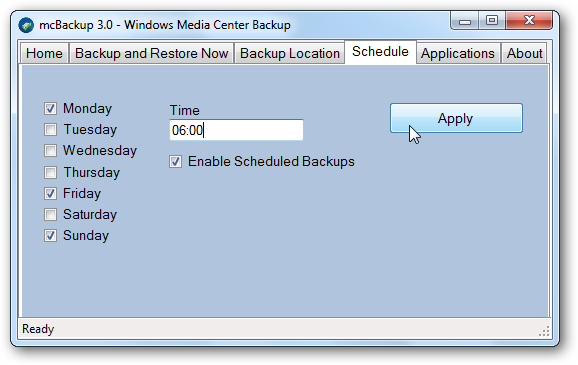Maximize the mcBackup window

[492, 21]
